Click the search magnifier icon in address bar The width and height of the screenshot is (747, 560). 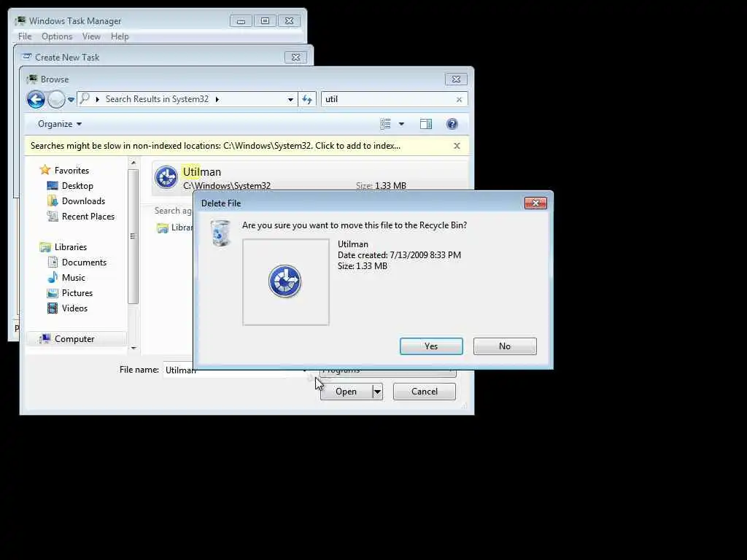(85, 98)
